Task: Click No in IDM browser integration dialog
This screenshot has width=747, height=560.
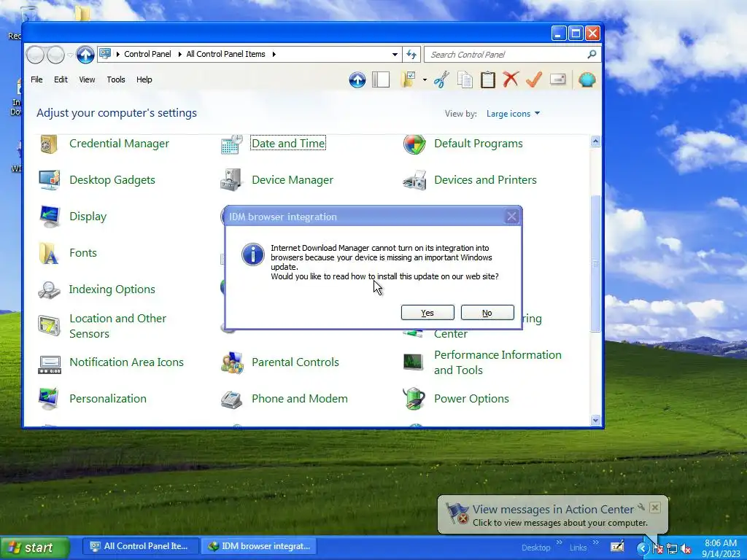Action: tap(487, 313)
